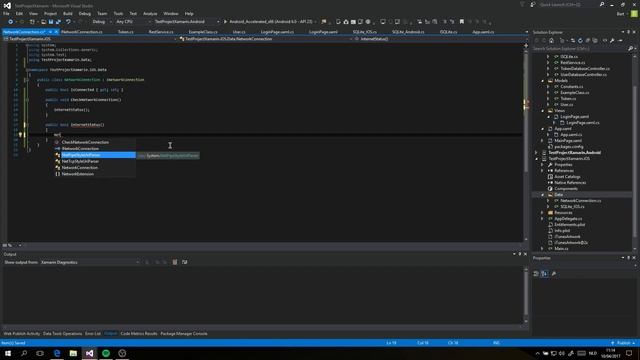Click the Save All toolbar icon
The image size is (640, 360).
58,22
